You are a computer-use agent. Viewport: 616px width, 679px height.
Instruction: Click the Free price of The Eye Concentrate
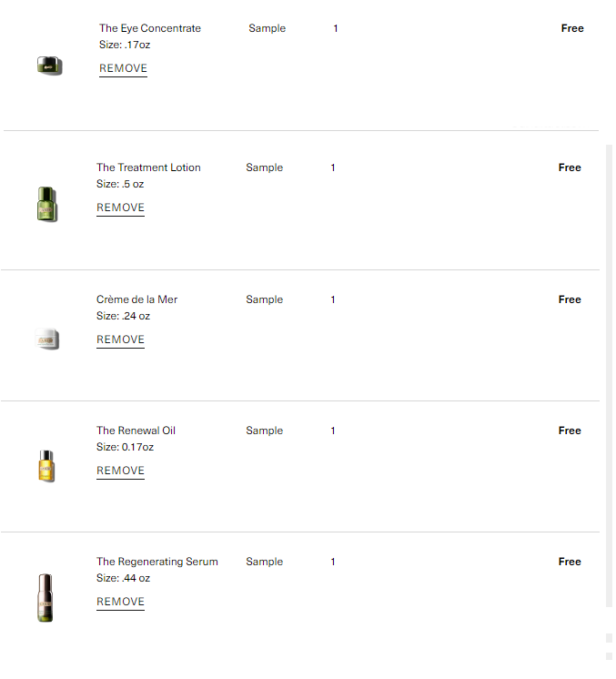click(x=572, y=28)
